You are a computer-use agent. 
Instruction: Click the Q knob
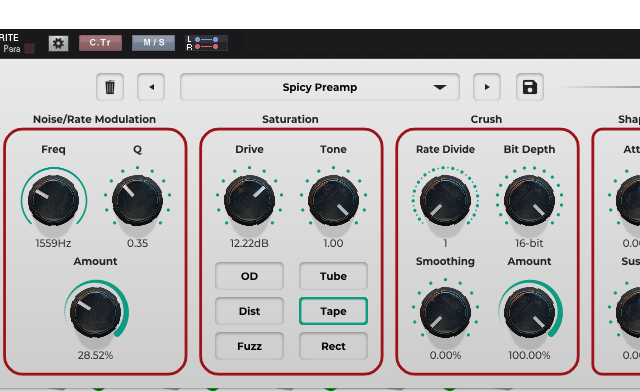pos(138,200)
